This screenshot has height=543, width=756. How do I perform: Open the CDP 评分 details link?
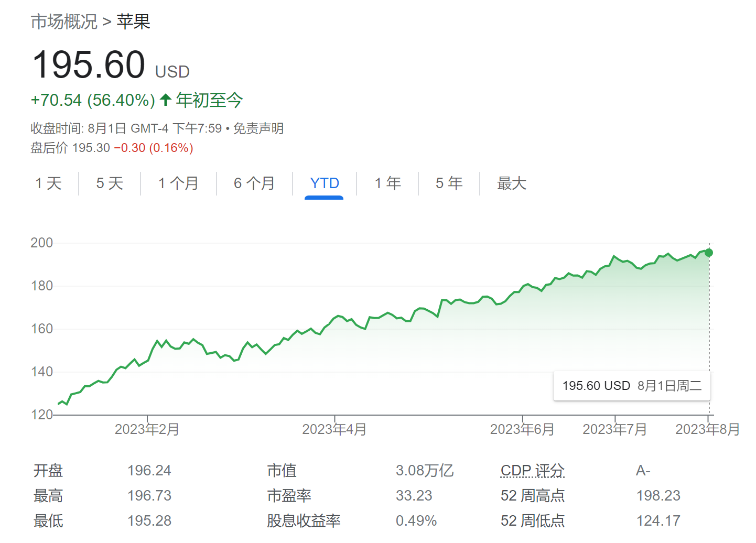(532, 470)
